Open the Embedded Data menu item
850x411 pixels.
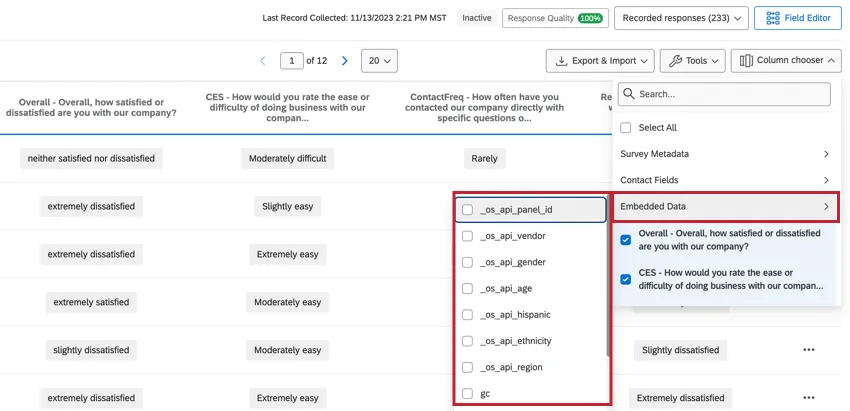point(726,206)
